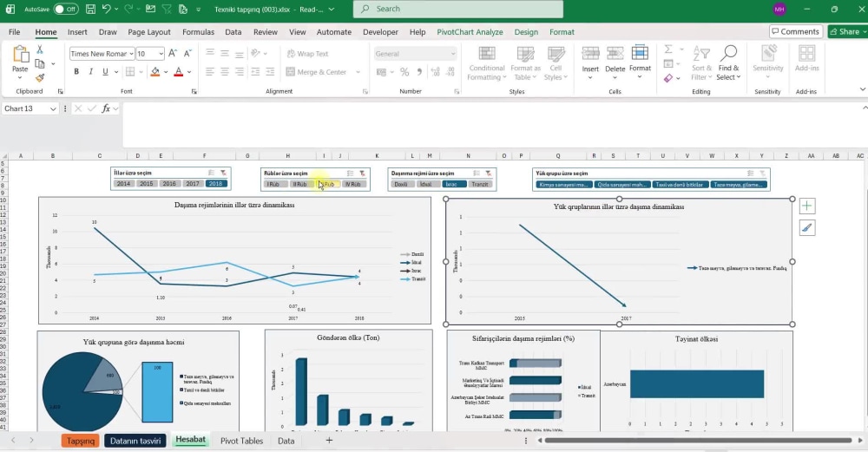
Task: Open the Formulas ribbon tab
Action: [x=198, y=32]
